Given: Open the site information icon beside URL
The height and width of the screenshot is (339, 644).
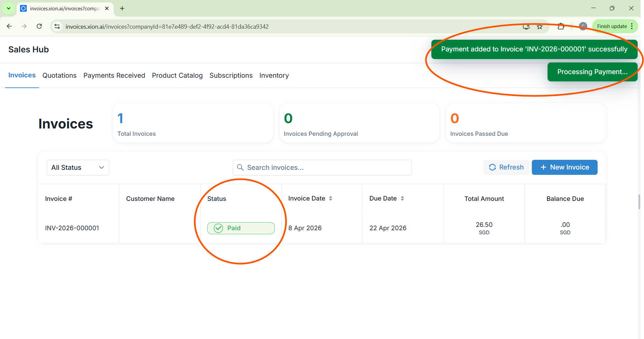Looking at the screenshot, I should [x=57, y=26].
